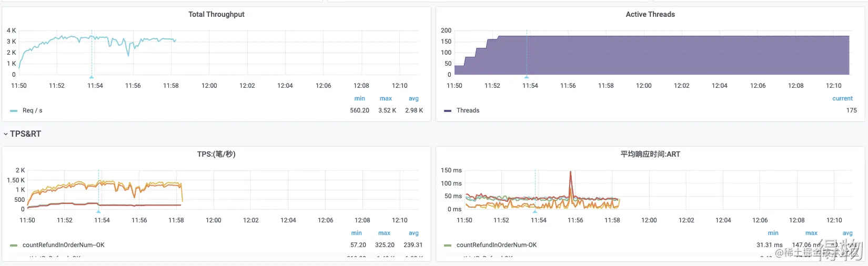
Task: Sort Total Throughput legend by min
Action: (360, 98)
